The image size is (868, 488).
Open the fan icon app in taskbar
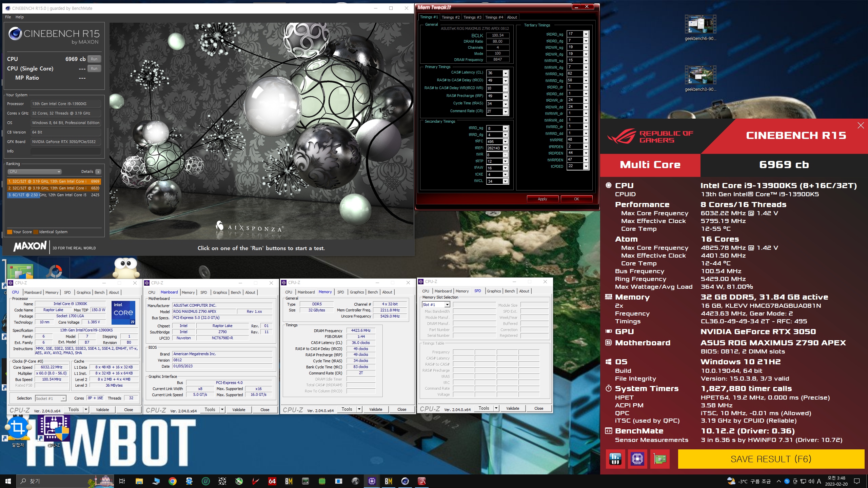click(222, 481)
